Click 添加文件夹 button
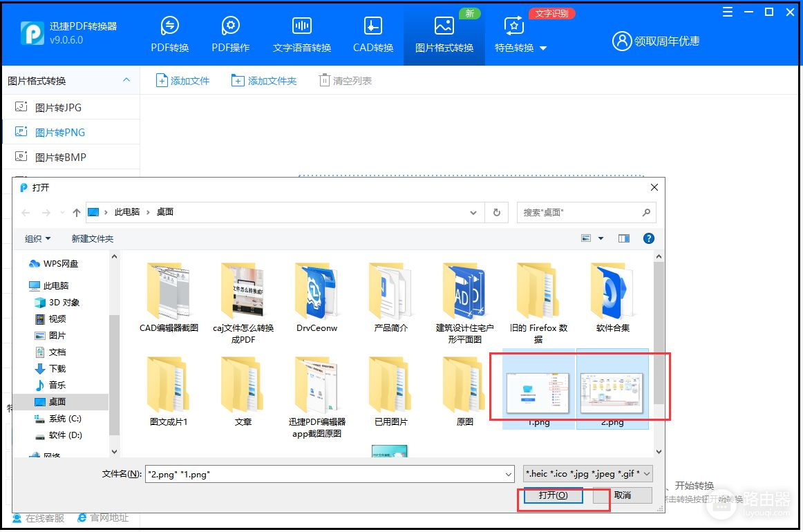803x532 pixels. [x=264, y=80]
